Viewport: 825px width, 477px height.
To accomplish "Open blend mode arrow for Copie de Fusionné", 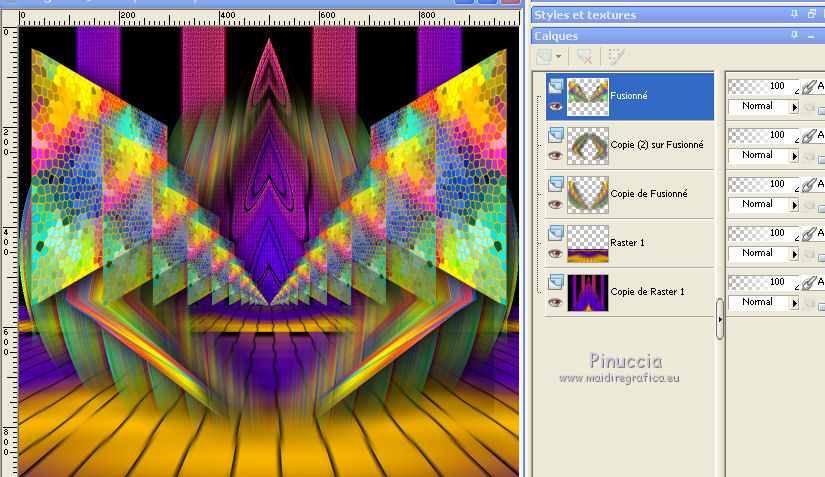I will 794,205.
